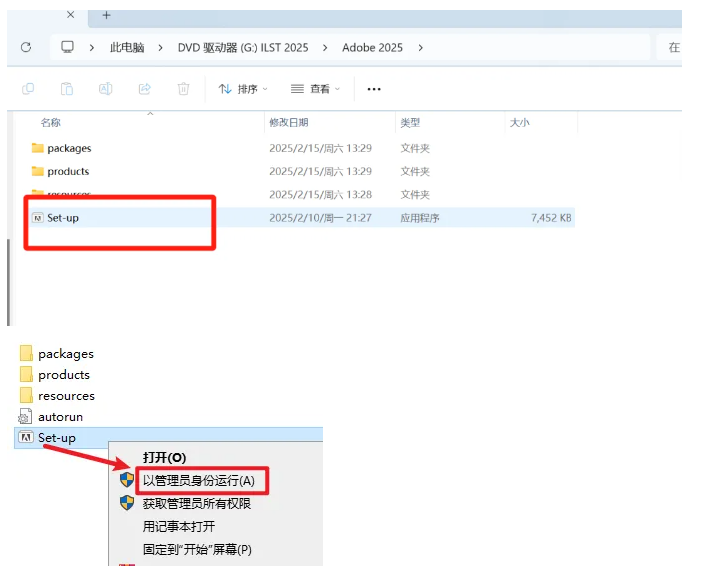Image resolution: width=724 pixels, height=576 pixels.
Task: Select packages folder in Explorer window
Action: tap(61, 148)
